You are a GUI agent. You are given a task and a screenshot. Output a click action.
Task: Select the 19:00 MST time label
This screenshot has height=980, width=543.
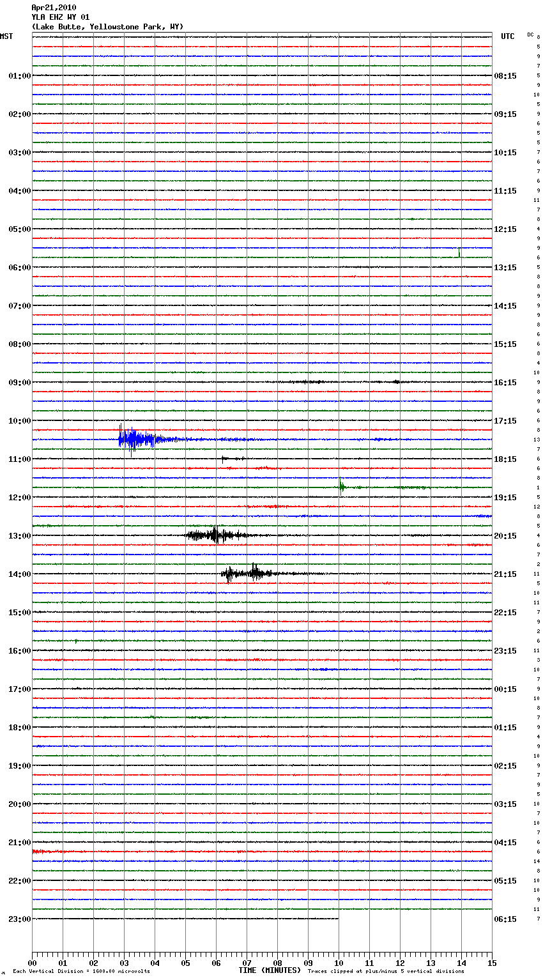[20, 766]
